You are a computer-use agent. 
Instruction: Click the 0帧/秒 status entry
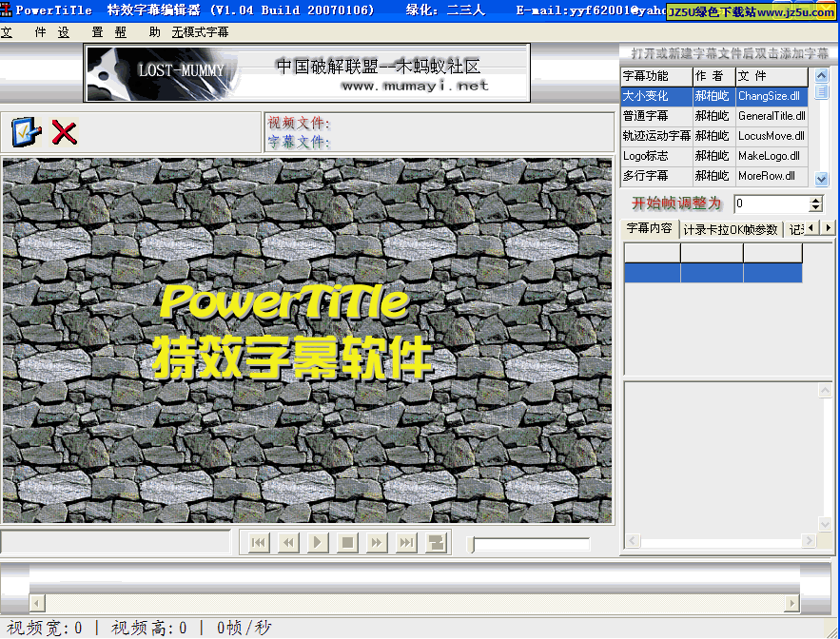click(244, 628)
